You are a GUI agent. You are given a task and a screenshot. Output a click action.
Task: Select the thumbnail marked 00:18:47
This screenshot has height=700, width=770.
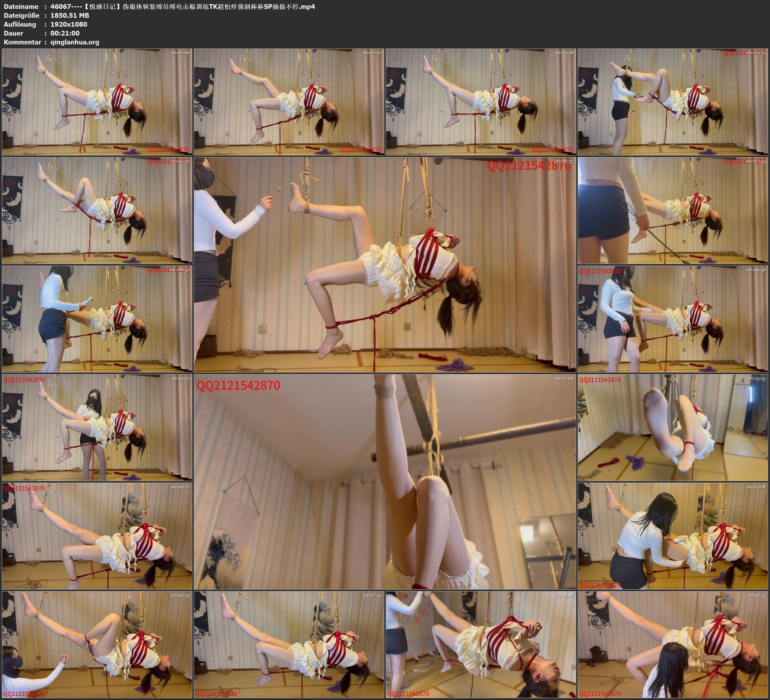click(481, 644)
